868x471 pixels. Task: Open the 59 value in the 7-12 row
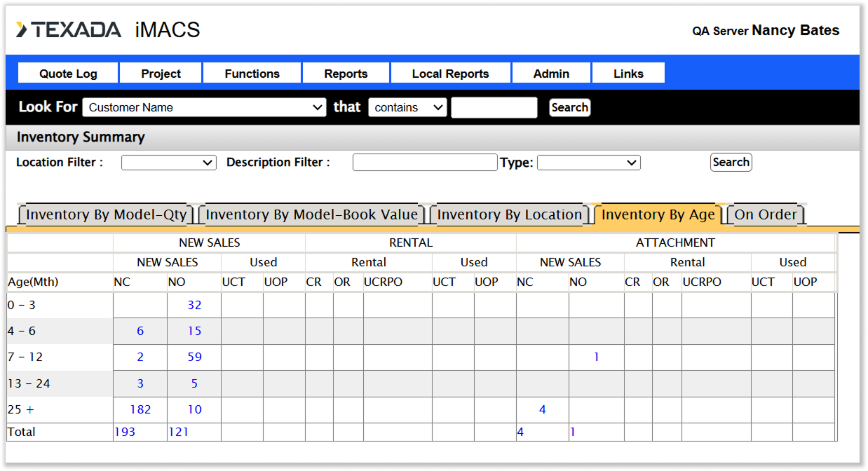[194, 357]
